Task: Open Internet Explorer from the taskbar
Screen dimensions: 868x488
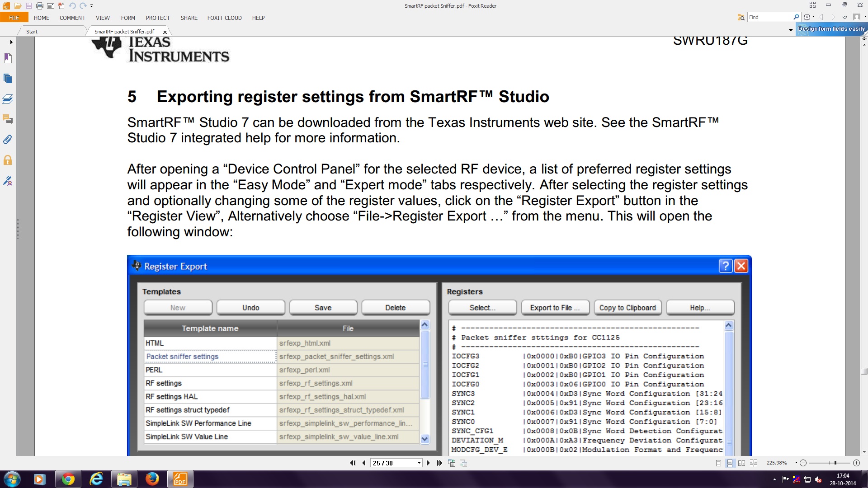Action: pyautogui.click(x=96, y=479)
